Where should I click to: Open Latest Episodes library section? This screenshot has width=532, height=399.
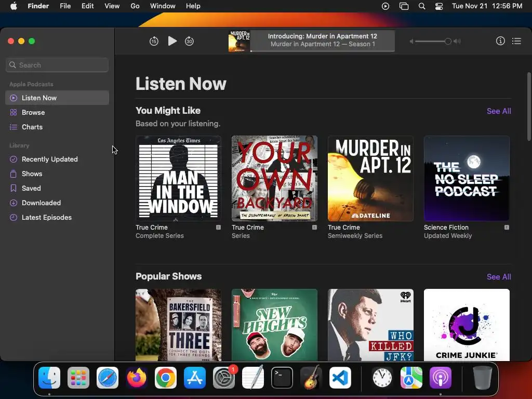tap(57, 218)
